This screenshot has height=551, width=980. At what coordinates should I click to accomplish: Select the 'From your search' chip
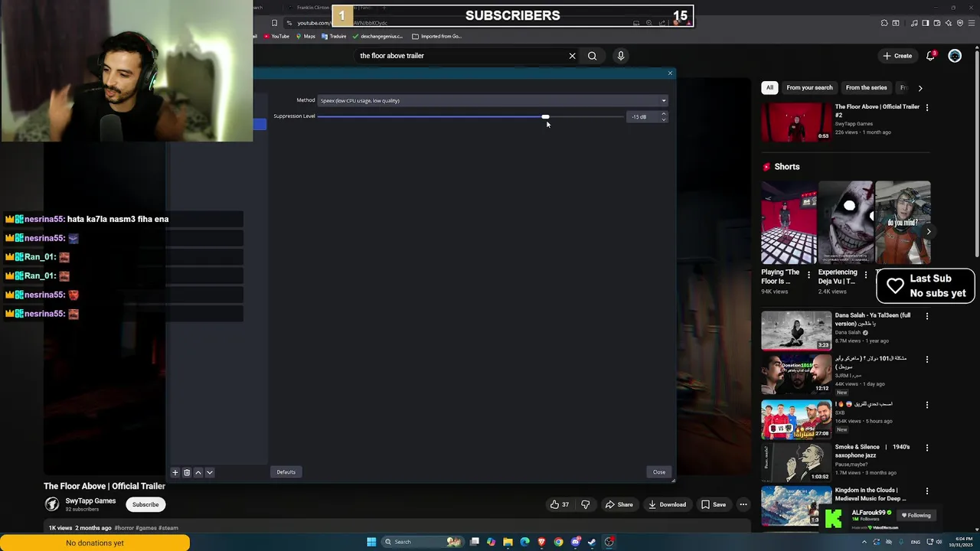click(809, 88)
